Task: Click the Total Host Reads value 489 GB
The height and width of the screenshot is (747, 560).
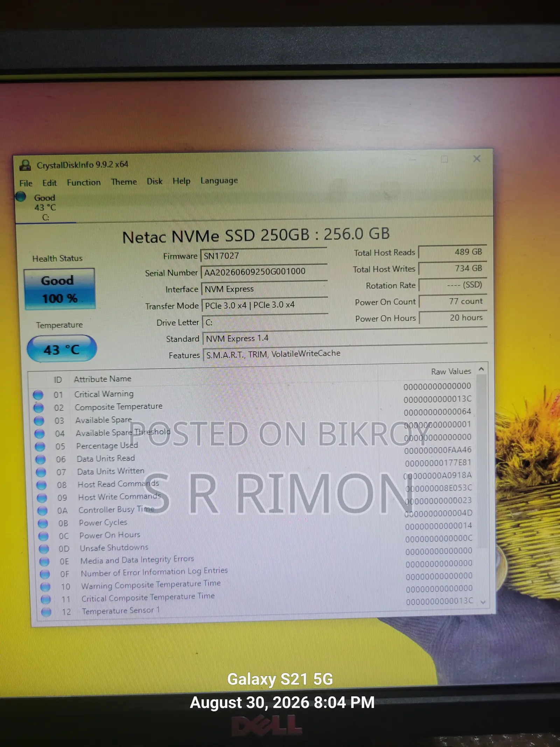Action: point(452,252)
